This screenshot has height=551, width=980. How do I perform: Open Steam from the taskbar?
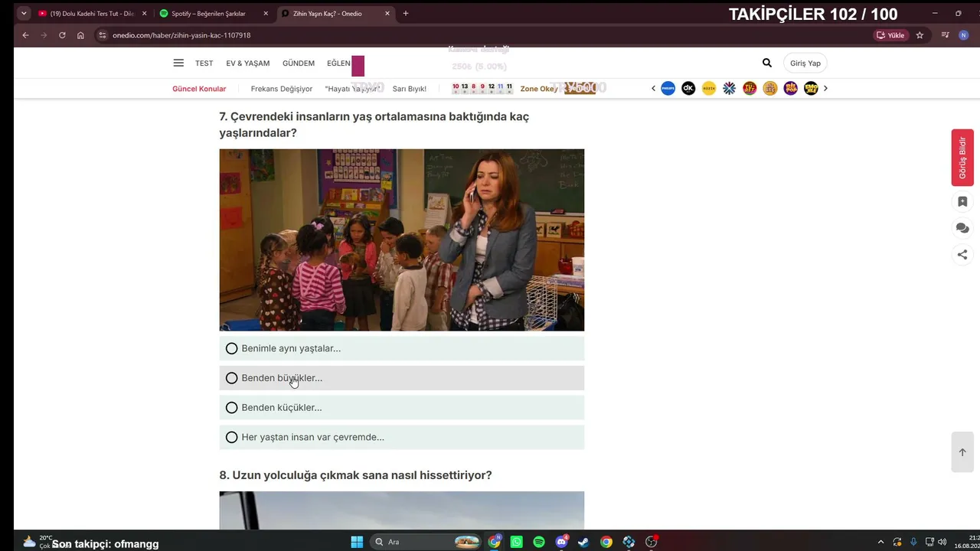pos(583,542)
